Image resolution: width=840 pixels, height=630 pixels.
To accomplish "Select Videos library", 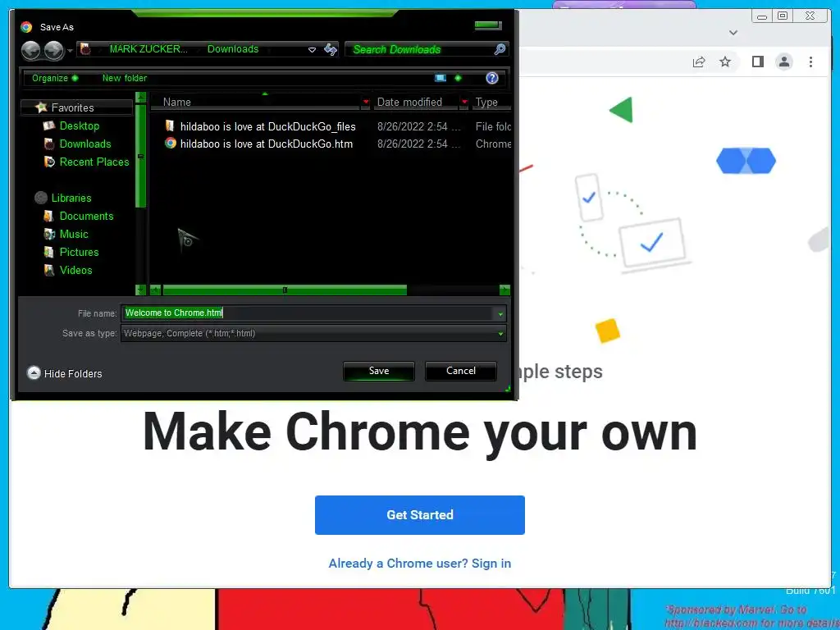I will [75, 271].
